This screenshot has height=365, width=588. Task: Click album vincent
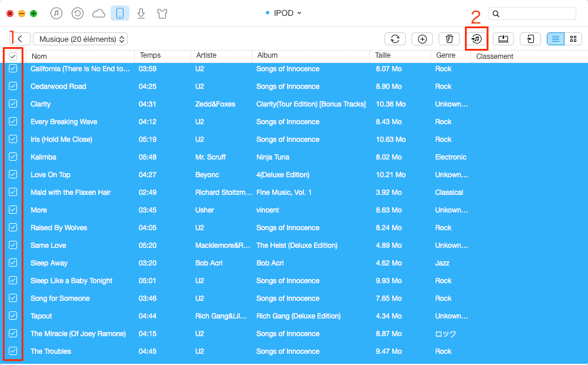tap(268, 210)
